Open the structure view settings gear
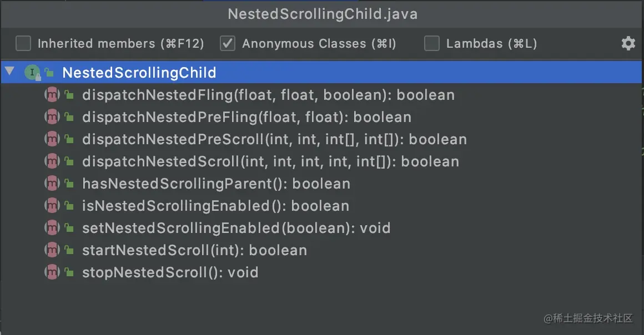The image size is (644, 335). click(627, 43)
